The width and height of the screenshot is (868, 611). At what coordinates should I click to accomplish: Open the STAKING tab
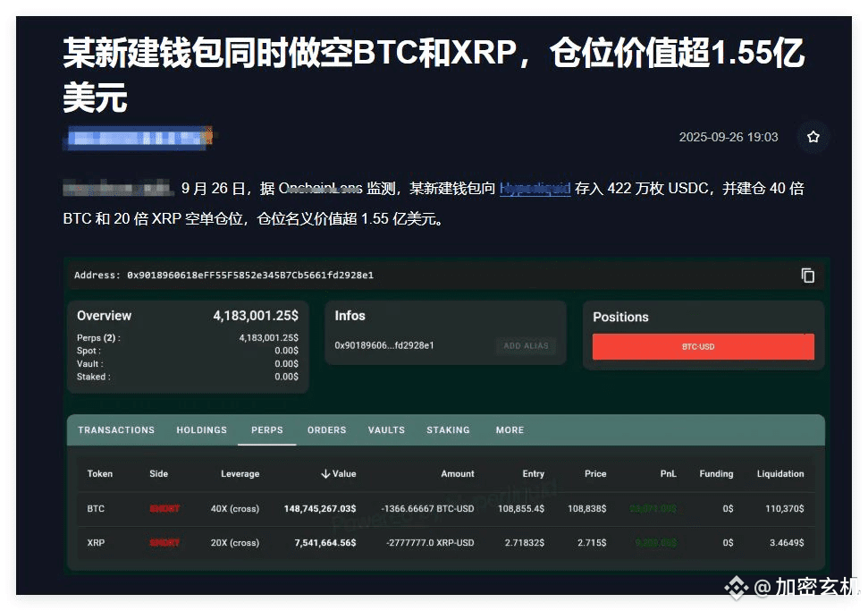pyautogui.click(x=448, y=430)
